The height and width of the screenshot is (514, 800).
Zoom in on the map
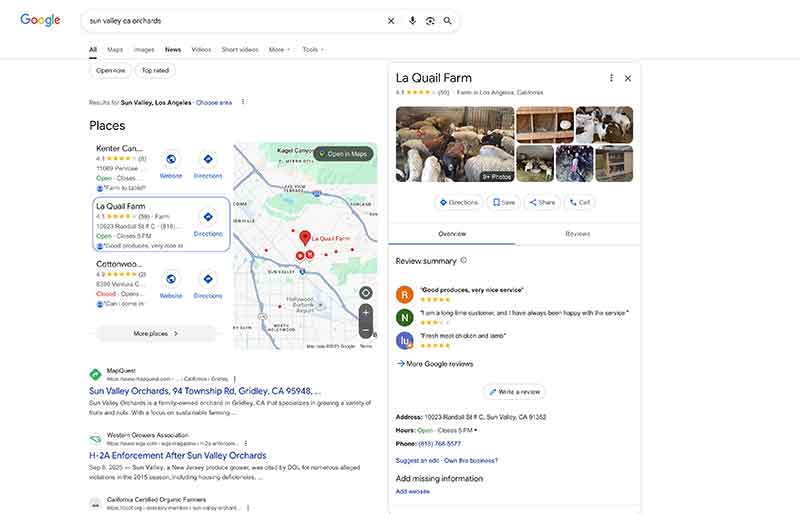coord(366,312)
